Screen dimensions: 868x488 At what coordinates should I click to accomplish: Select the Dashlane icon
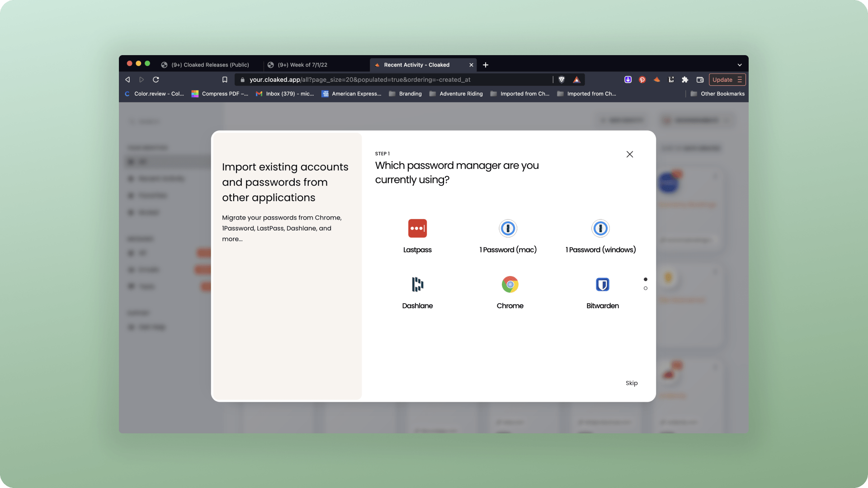point(417,284)
